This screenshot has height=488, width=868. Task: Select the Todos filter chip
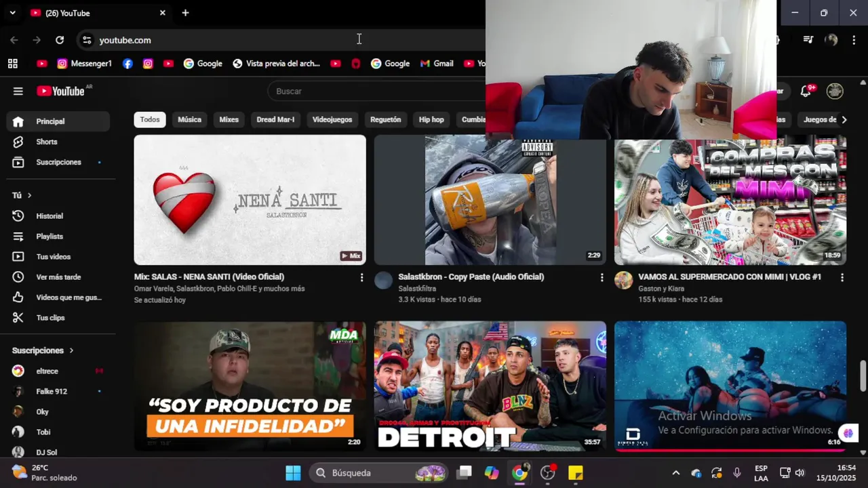click(x=150, y=119)
